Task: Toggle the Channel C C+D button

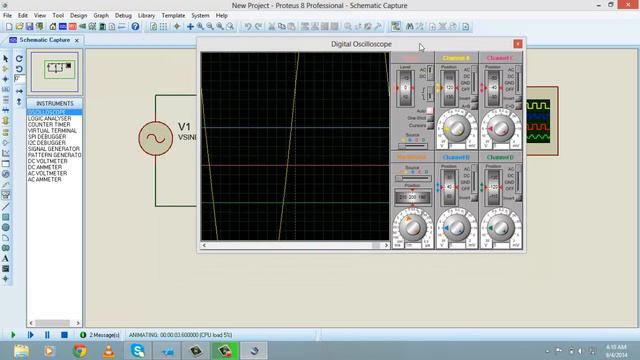Action: click(518, 106)
